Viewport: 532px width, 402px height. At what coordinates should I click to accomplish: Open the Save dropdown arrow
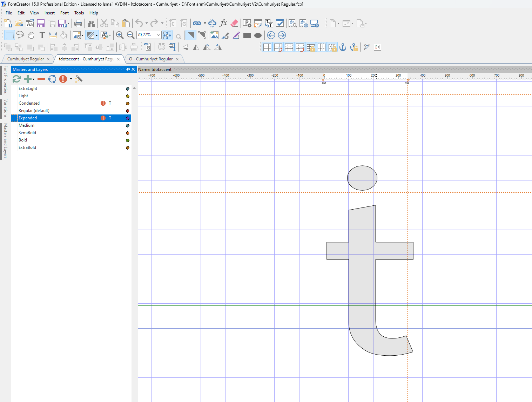pos(68,24)
